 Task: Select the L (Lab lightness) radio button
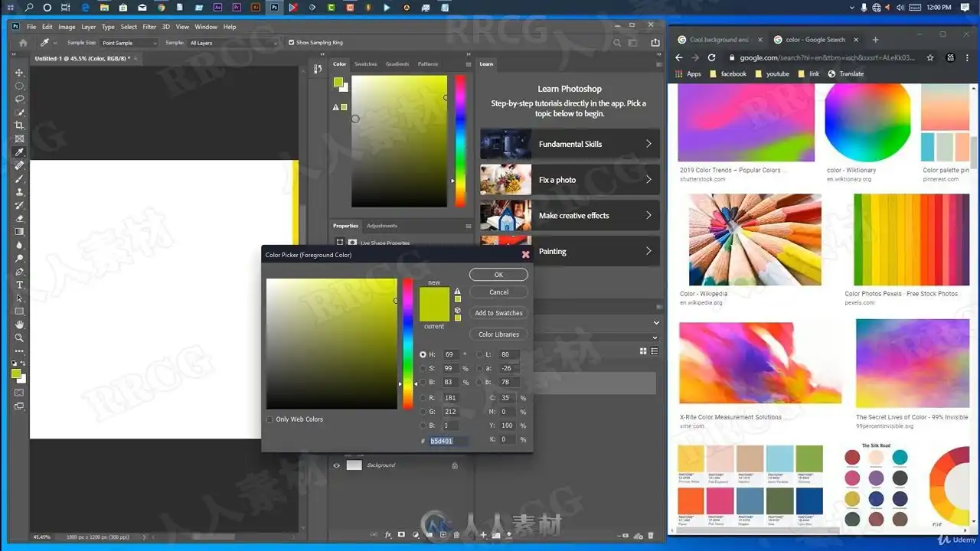coord(480,354)
